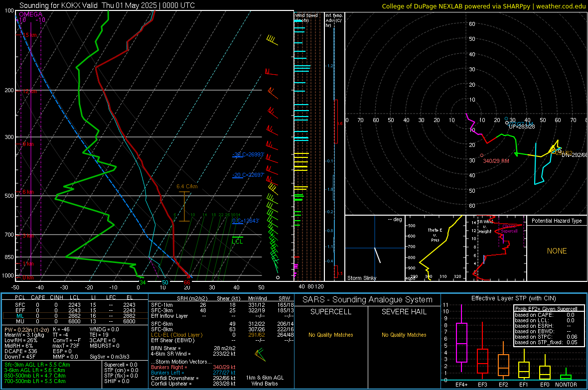Image resolution: width=588 pixels, height=390 pixels.
Task: Click the maxT = 73F value
Action: (x=66, y=346)
